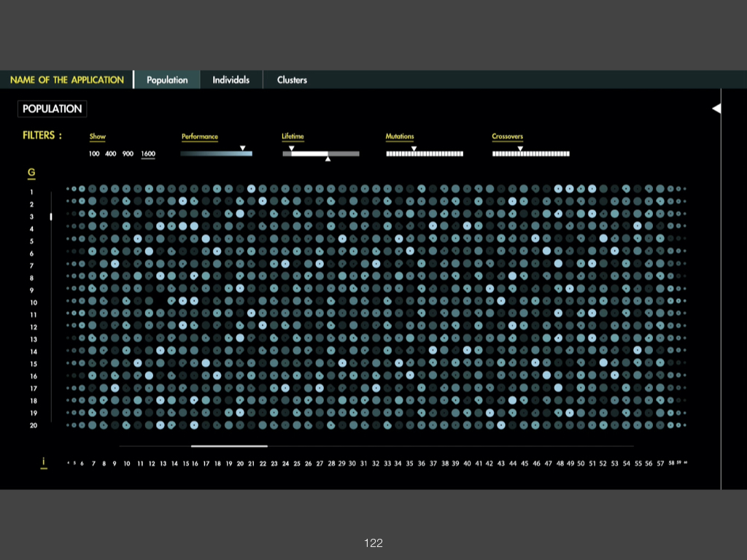Select the 400 show option
Viewport: 747px width, 560px height.
[x=110, y=154]
